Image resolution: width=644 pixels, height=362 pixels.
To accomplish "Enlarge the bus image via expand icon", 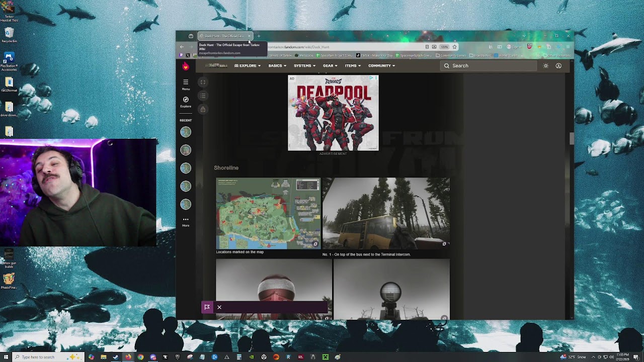I will (x=444, y=244).
